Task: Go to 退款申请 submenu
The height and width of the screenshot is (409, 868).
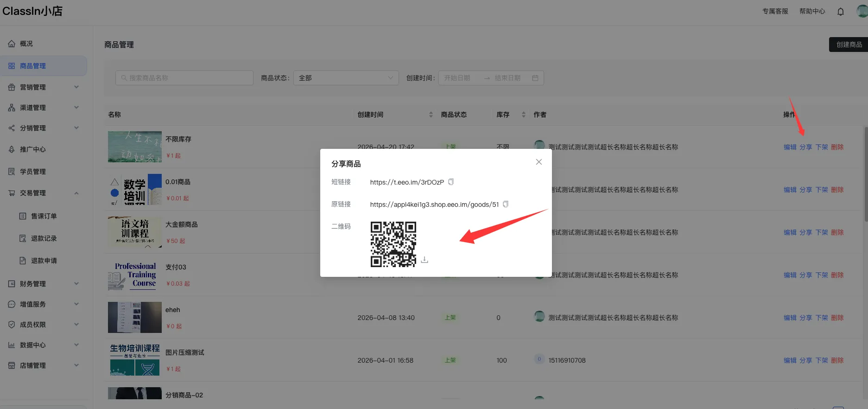Action: 44,261
